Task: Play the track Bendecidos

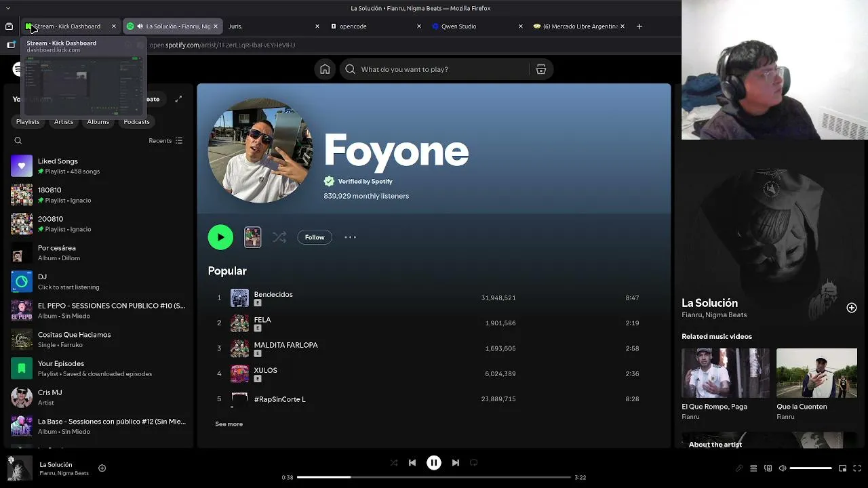Action: 273,295
